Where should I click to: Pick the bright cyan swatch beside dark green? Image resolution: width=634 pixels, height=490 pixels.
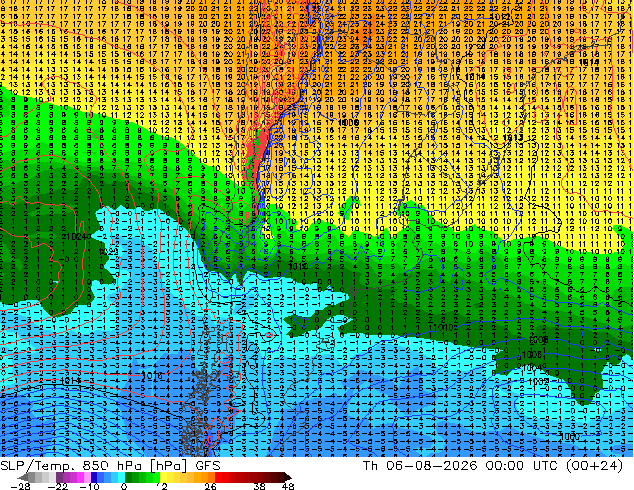coord(121,477)
